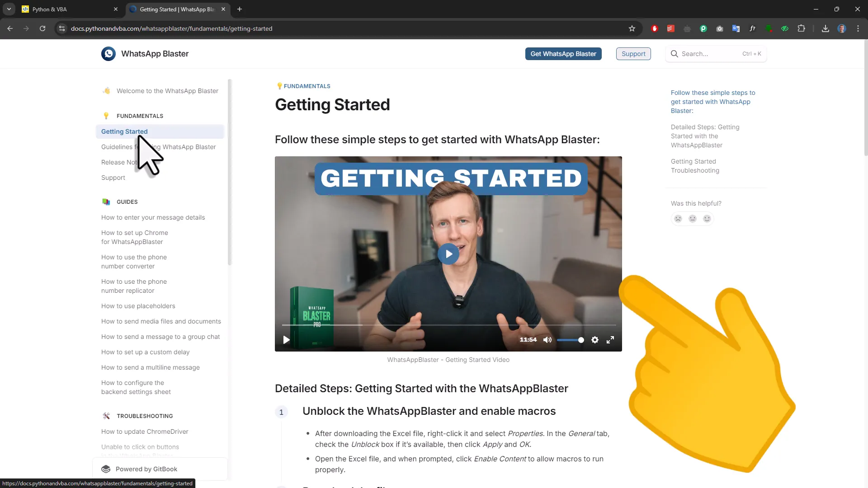Open How to use the phone number replicator
This screenshot has height=488, width=868.
pyautogui.click(x=134, y=286)
